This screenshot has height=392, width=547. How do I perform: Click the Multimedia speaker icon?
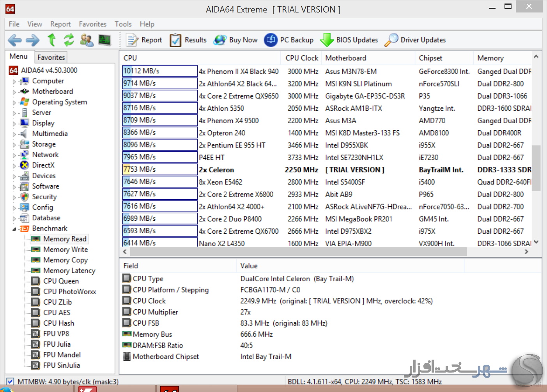(x=25, y=134)
